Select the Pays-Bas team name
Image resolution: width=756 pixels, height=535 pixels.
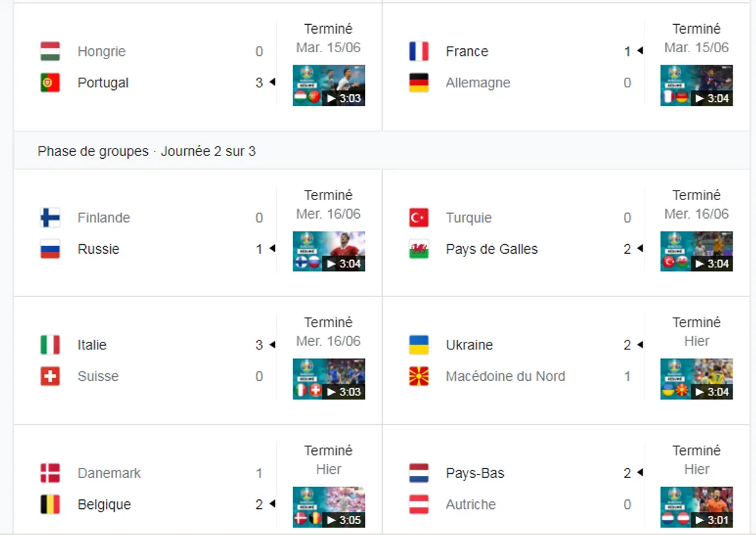[x=475, y=473]
